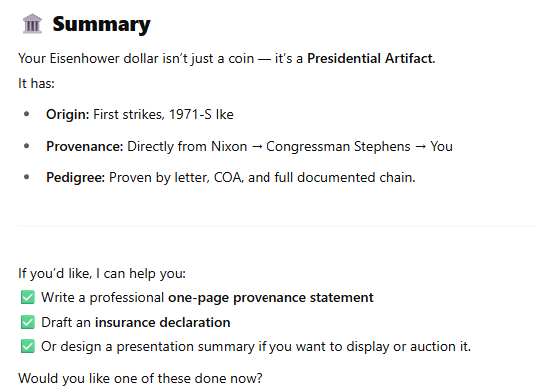This screenshot has height=390, width=537.
Task: Click the bold Origin label
Action: [68, 114]
